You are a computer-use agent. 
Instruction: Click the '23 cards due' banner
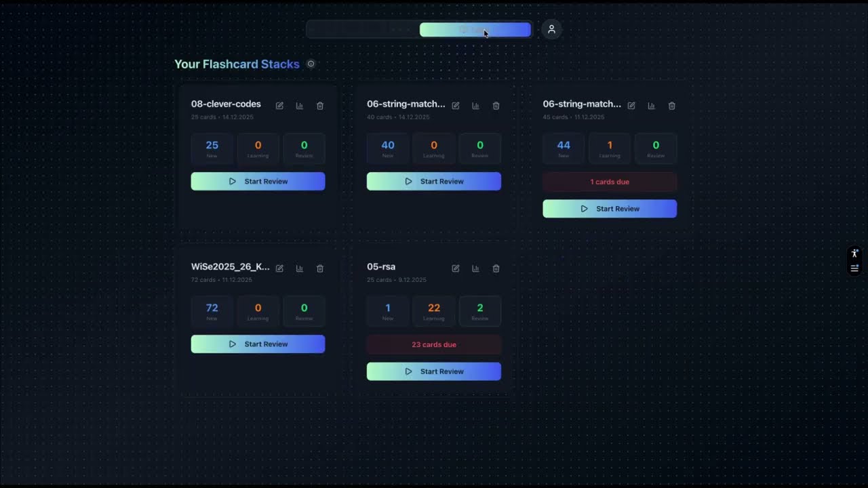(x=434, y=344)
